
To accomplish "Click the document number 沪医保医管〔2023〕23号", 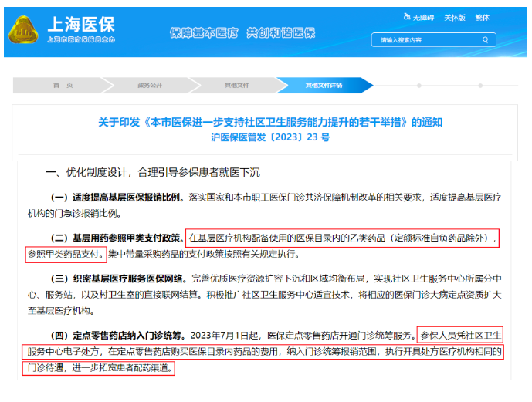I will [270, 137].
